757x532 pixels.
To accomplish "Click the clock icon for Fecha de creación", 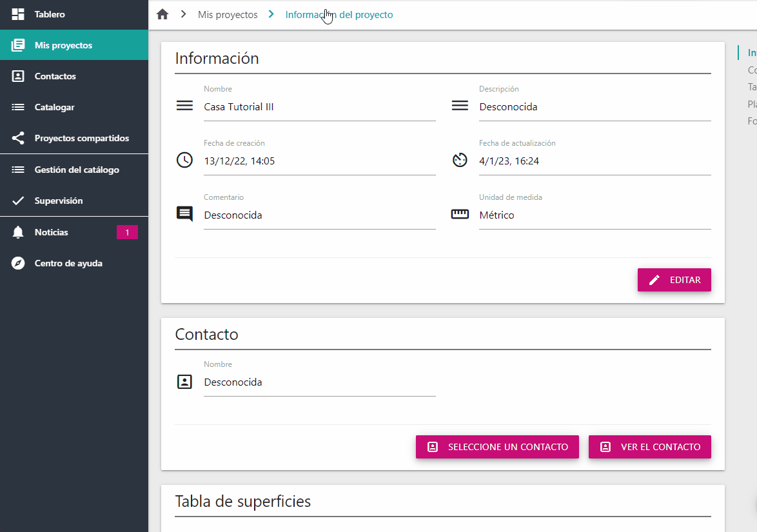I will click(x=184, y=160).
